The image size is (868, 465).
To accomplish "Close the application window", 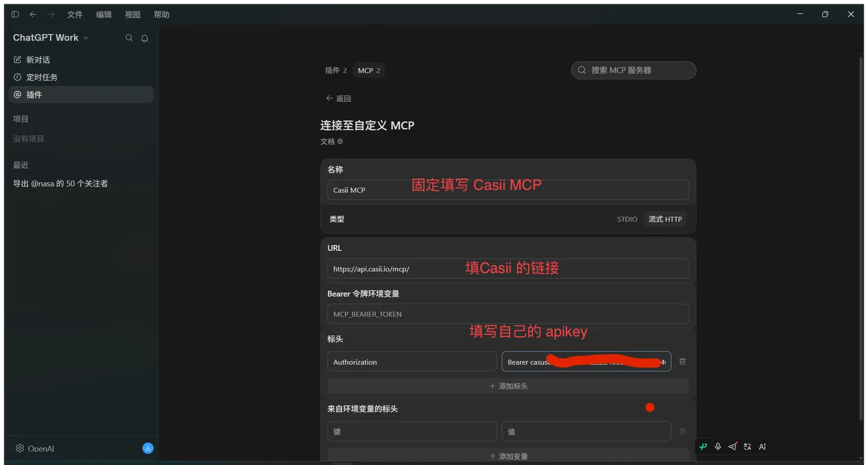I will pyautogui.click(x=851, y=14).
